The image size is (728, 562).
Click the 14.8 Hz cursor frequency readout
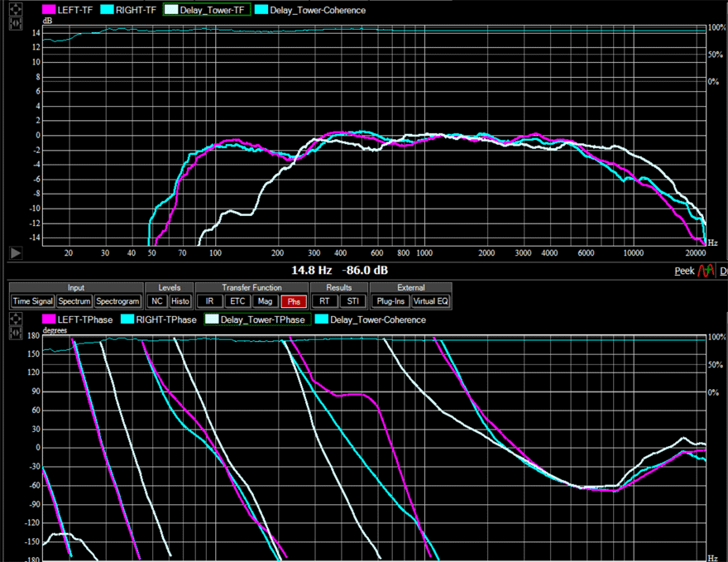click(x=312, y=271)
